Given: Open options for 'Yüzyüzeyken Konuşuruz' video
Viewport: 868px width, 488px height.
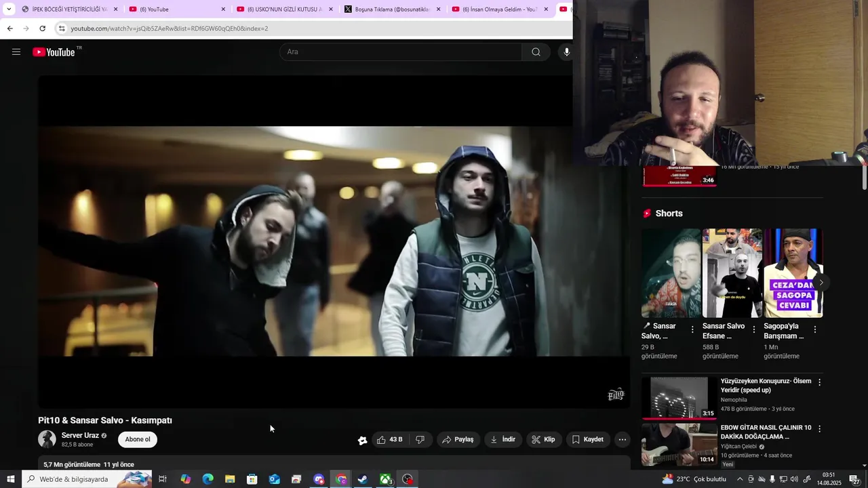Looking at the screenshot, I should tap(819, 382).
